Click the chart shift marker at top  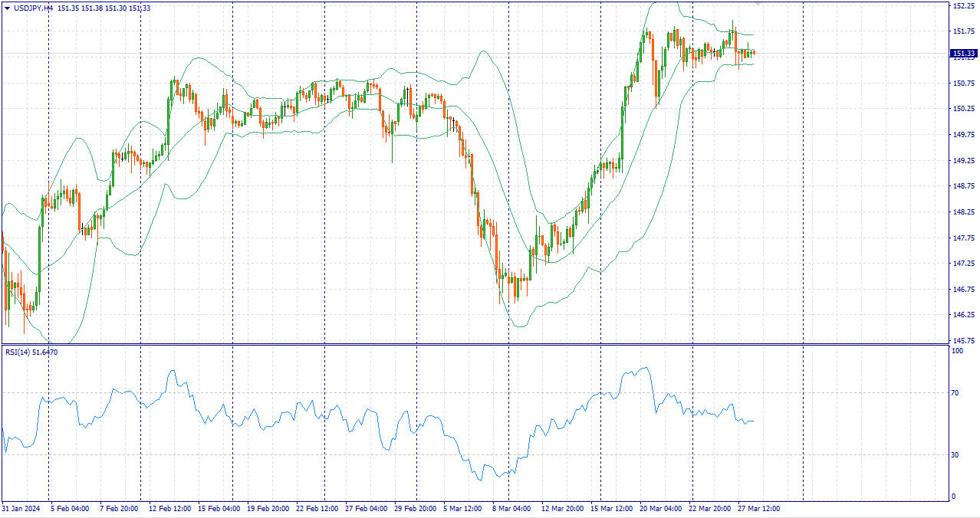coord(758,4)
